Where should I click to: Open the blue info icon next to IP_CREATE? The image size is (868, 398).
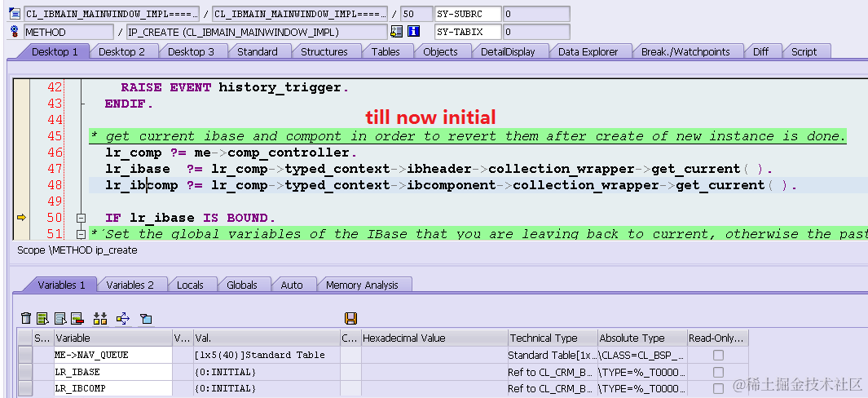click(x=413, y=32)
